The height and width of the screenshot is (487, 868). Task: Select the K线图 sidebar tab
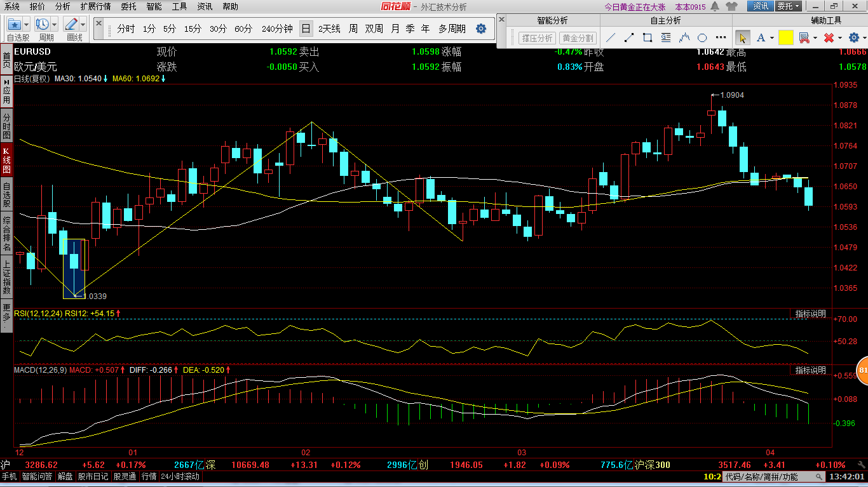6,161
